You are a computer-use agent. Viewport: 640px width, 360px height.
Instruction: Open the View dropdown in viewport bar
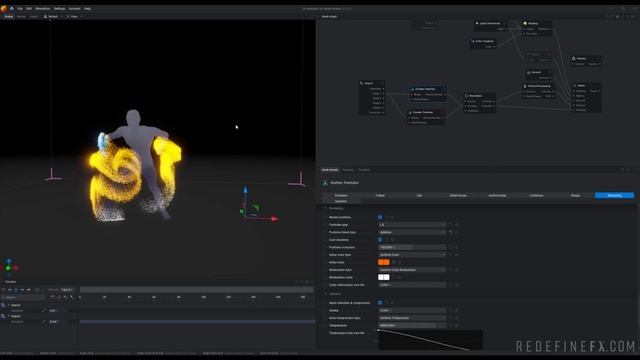click(x=74, y=17)
